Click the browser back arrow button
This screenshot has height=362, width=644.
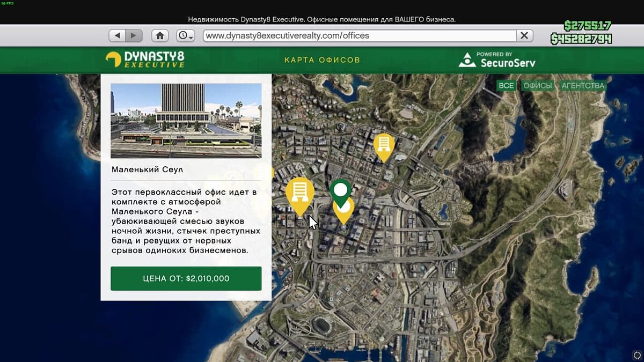tap(117, 35)
